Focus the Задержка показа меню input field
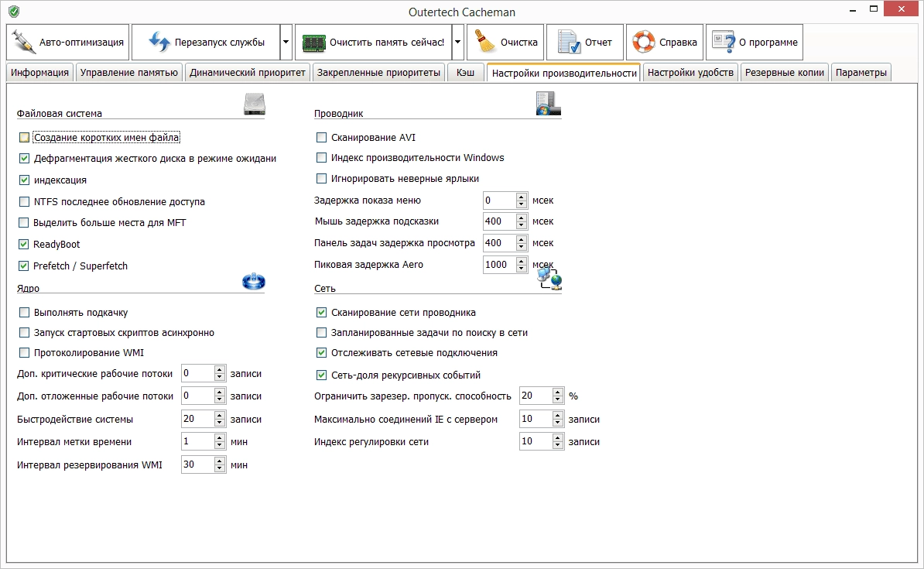Screen dimensions: 924x569 pyautogui.click(x=499, y=201)
